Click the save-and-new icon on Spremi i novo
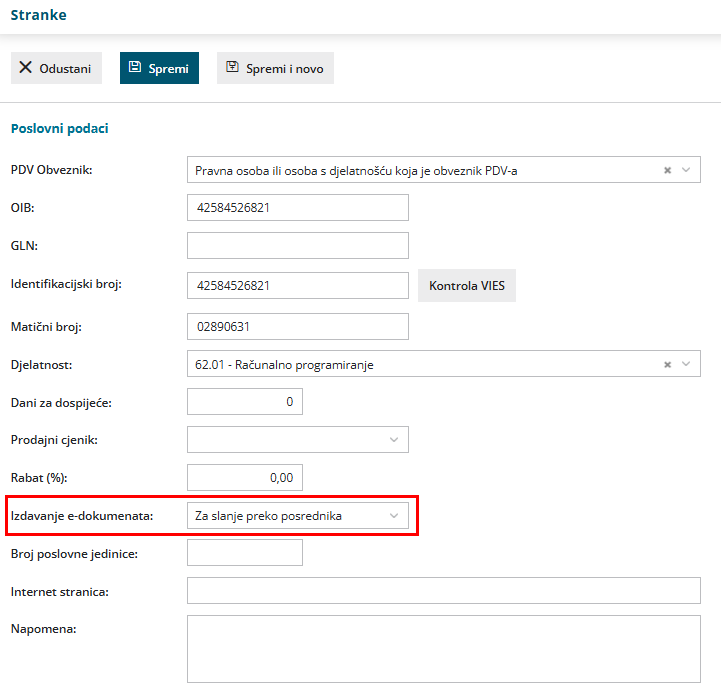The height and width of the screenshot is (694, 721). click(x=232, y=67)
